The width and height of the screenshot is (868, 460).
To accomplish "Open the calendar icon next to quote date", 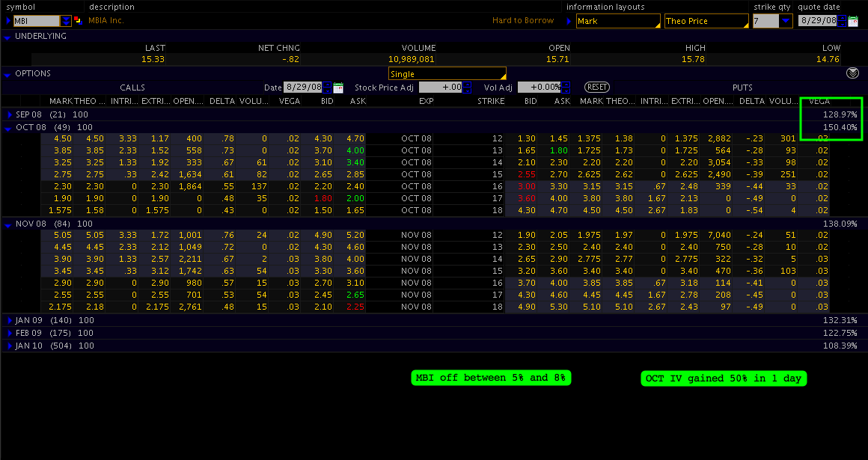I will 853,21.
